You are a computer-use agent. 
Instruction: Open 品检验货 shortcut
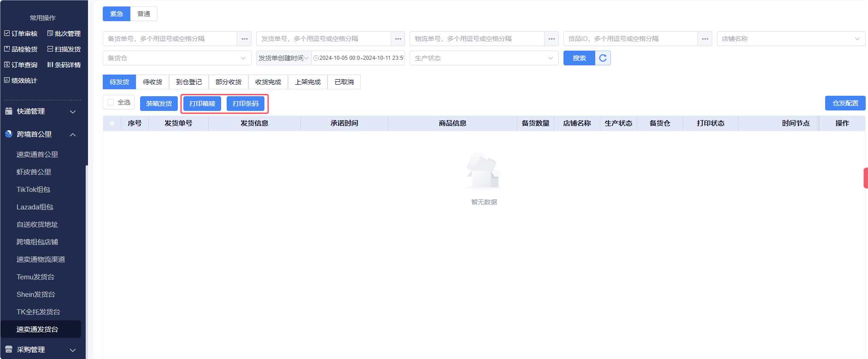click(21, 49)
